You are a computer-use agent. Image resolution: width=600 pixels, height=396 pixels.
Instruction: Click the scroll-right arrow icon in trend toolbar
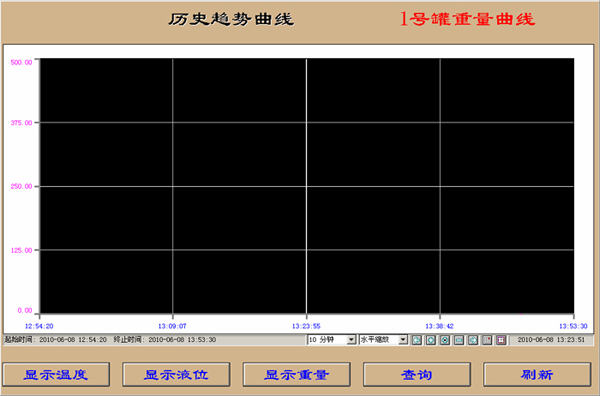pyautogui.click(x=473, y=340)
